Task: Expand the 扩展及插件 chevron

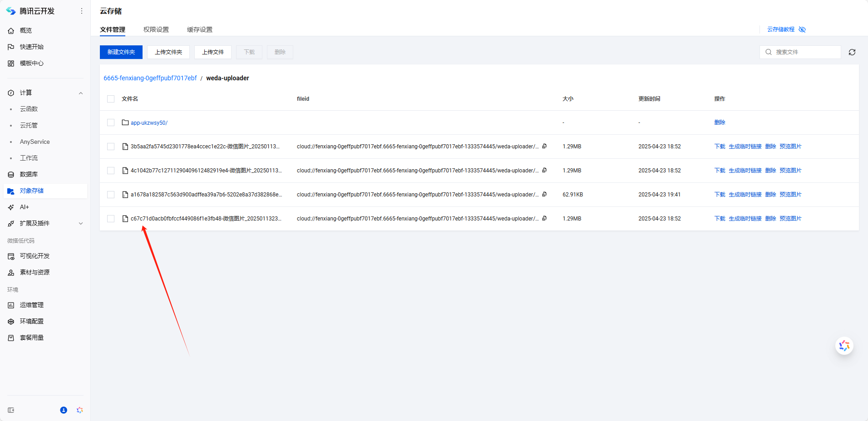Action: (x=81, y=223)
